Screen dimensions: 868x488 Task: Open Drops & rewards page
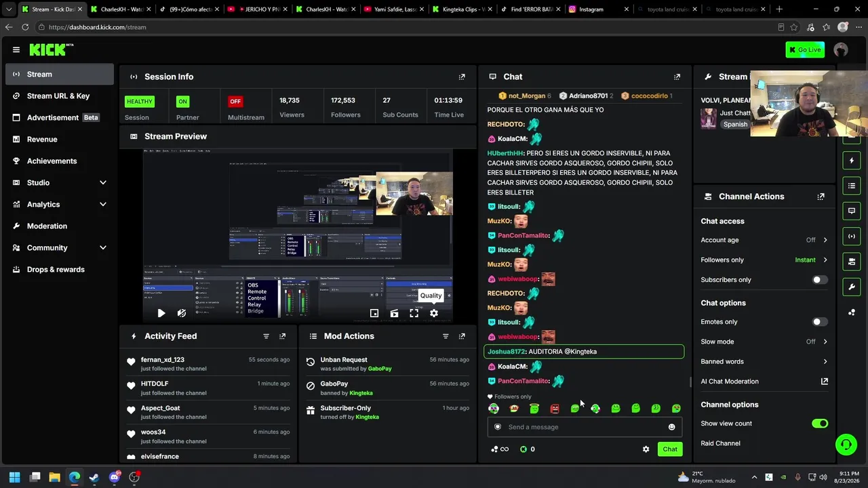click(60, 269)
